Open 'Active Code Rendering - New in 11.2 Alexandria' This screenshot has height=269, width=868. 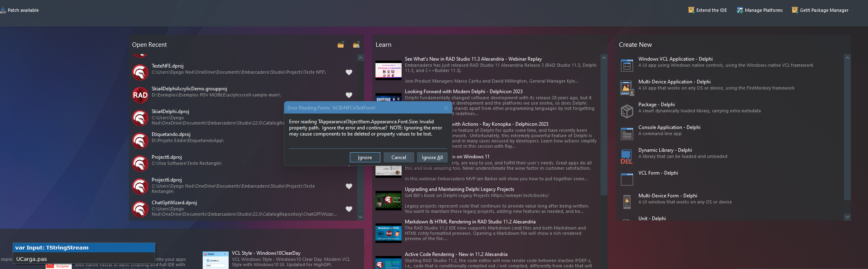click(456, 254)
